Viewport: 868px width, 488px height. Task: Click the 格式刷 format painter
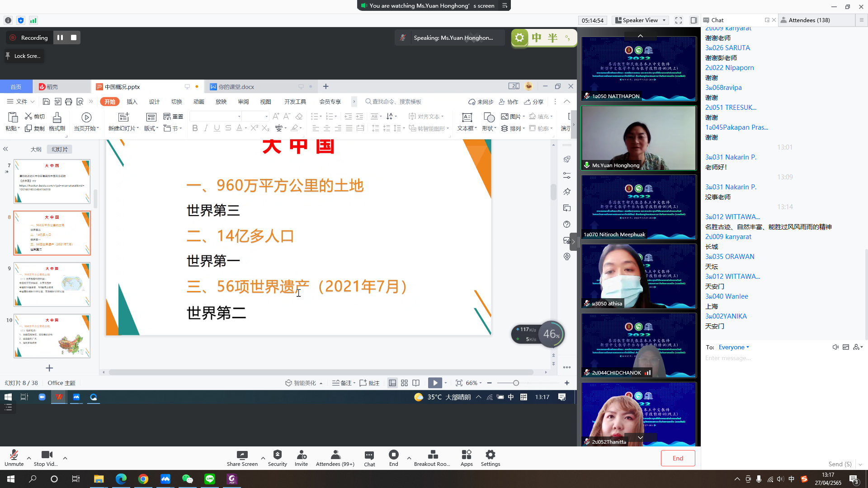[x=57, y=122]
